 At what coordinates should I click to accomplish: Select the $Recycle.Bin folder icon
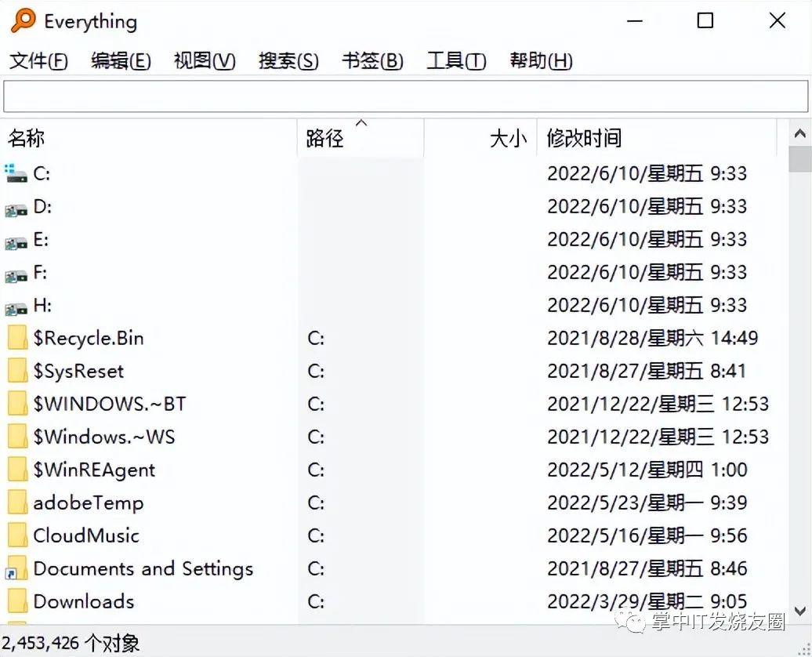coord(17,338)
